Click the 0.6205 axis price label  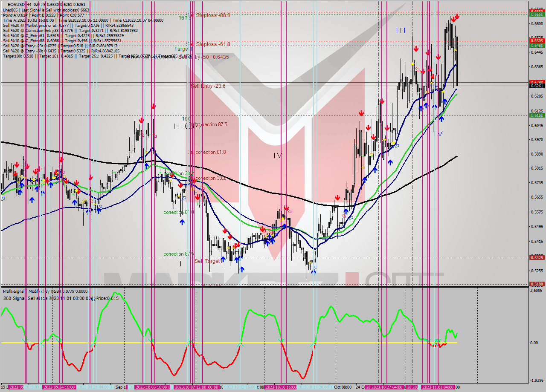(x=536, y=96)
